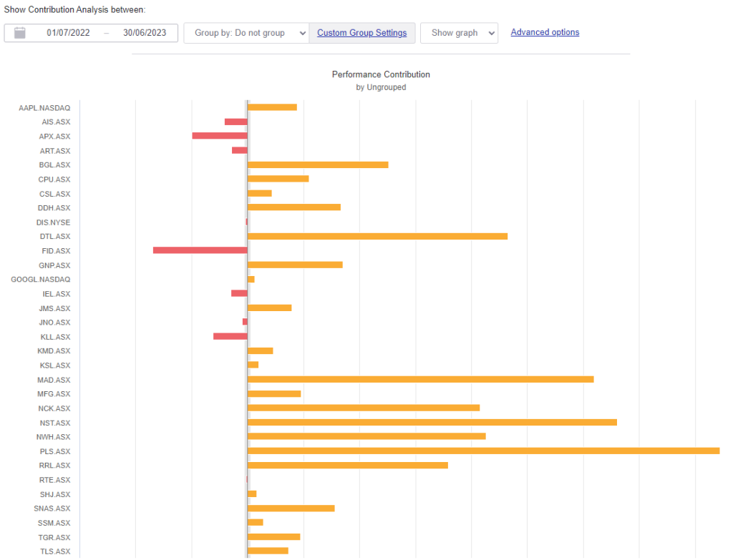Click the IEL.ASX axis label
Screen dimensions: 733x560
pos(56,294)
